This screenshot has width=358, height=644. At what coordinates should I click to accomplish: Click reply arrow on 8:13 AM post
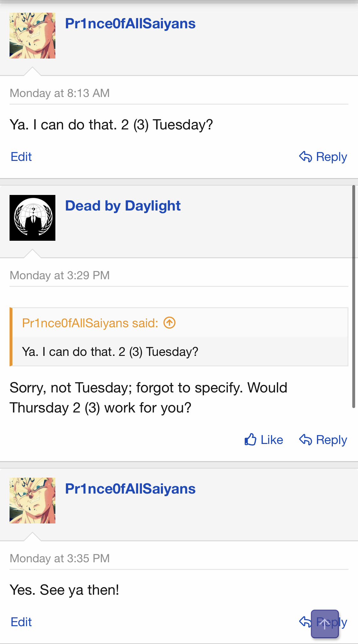point(305,156)
